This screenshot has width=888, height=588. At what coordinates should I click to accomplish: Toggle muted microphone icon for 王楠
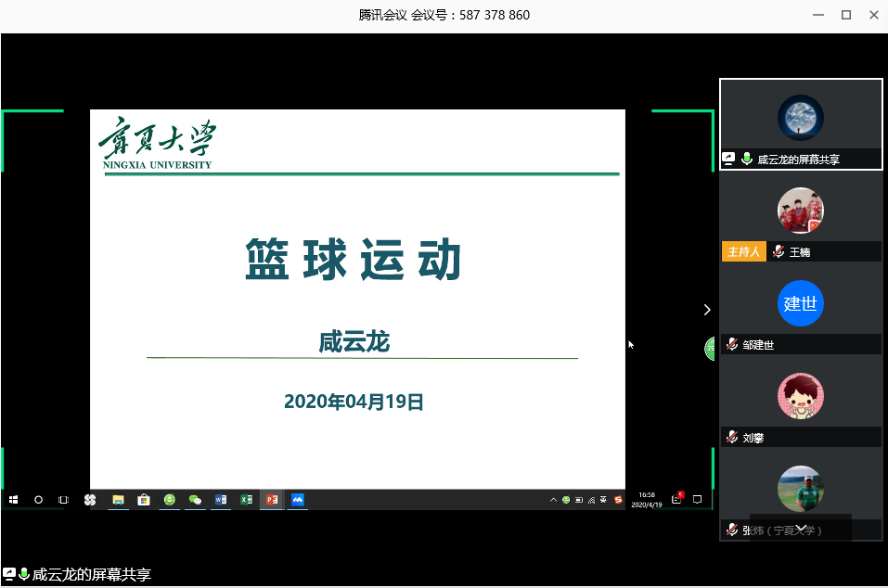tap(778, 252)
